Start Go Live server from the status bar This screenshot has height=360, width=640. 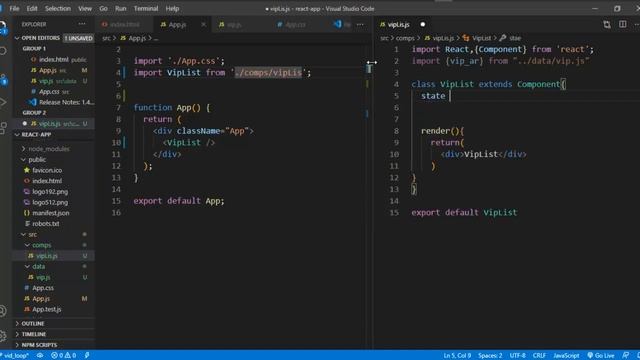(x=601, y=356)
